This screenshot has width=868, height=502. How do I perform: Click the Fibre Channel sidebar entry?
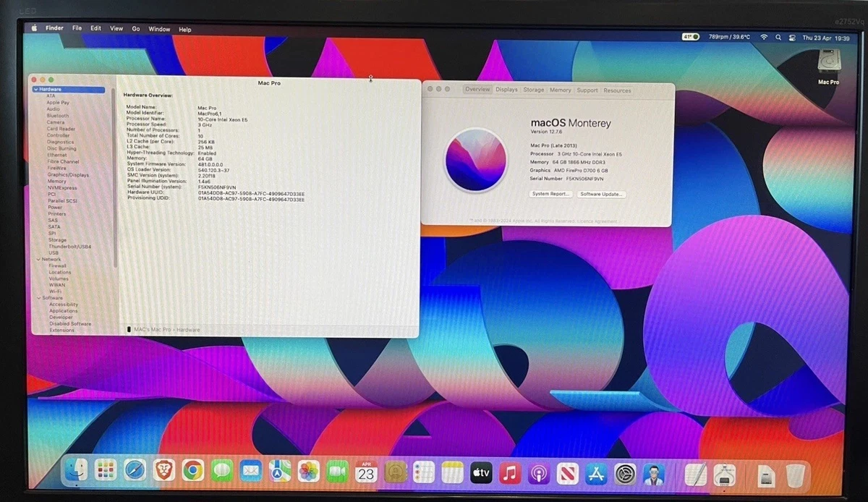click(x=63, y=161)
